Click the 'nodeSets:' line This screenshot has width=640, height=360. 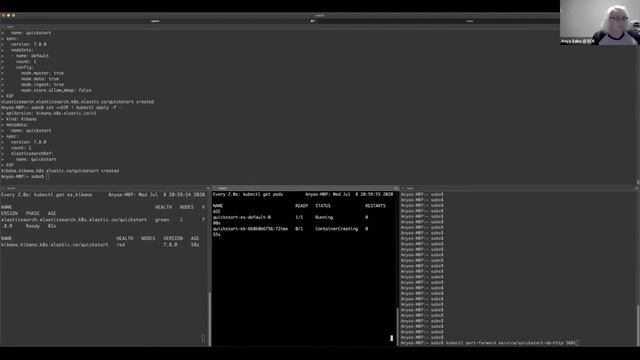(x=22, y=50)
